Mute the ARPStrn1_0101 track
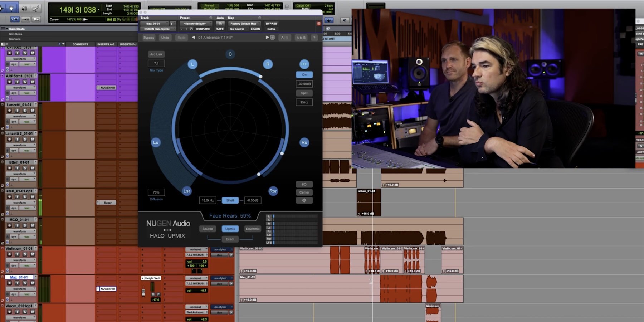The image size is (644, 322). click(33, 82)
